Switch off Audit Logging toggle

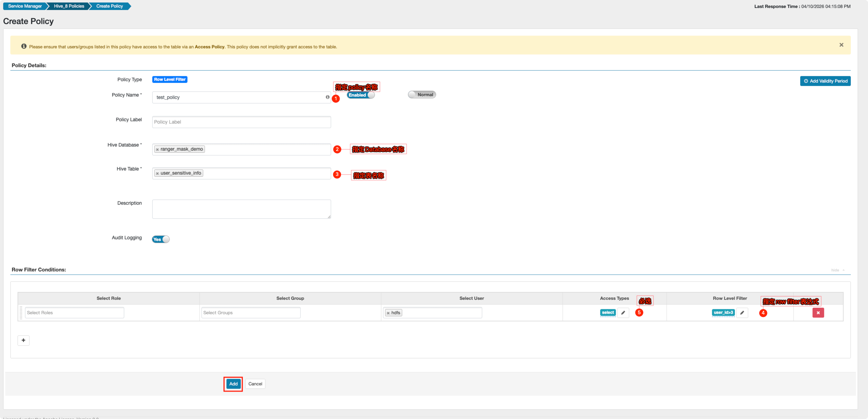pyautogui.click(x=160, y=239)
